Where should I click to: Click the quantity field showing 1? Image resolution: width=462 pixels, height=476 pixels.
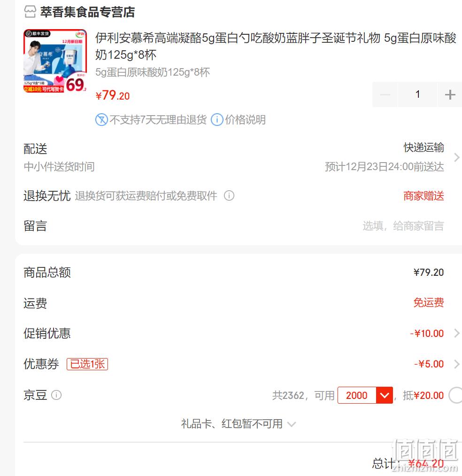(x=417, y=94)
